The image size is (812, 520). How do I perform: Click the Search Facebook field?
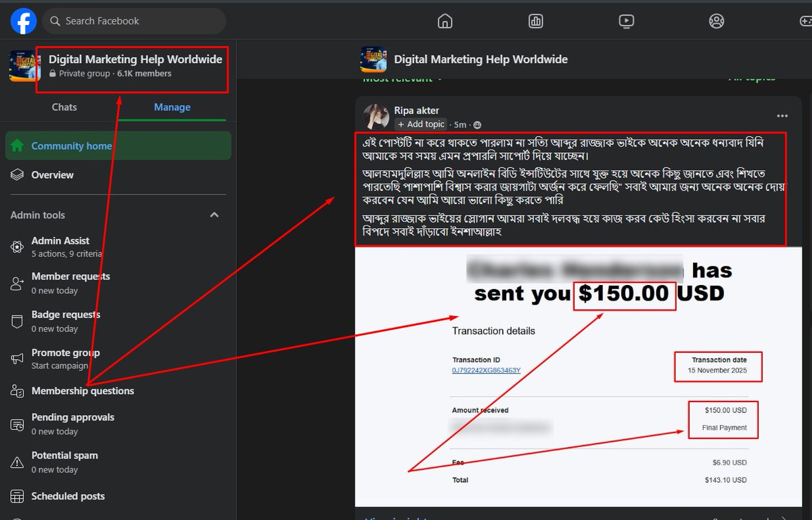coord(134,22)
